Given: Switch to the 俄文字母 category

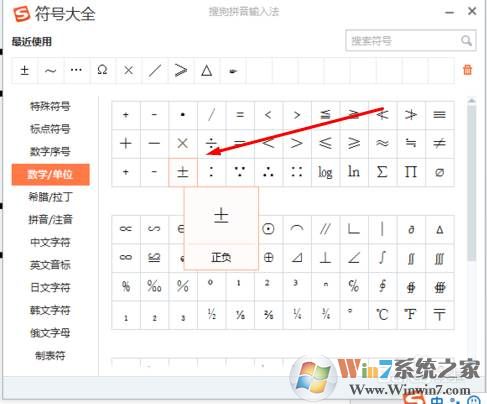Looking at the screenshot, I should pos(50,333).
